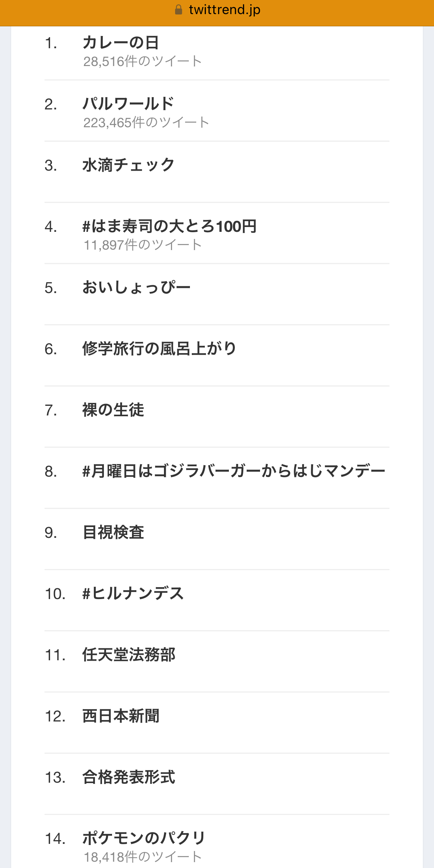This screenshot has width=434, height=868.
Task: Open hashtag #はま寿司の大とろ100円
Action: pos(170,226)
